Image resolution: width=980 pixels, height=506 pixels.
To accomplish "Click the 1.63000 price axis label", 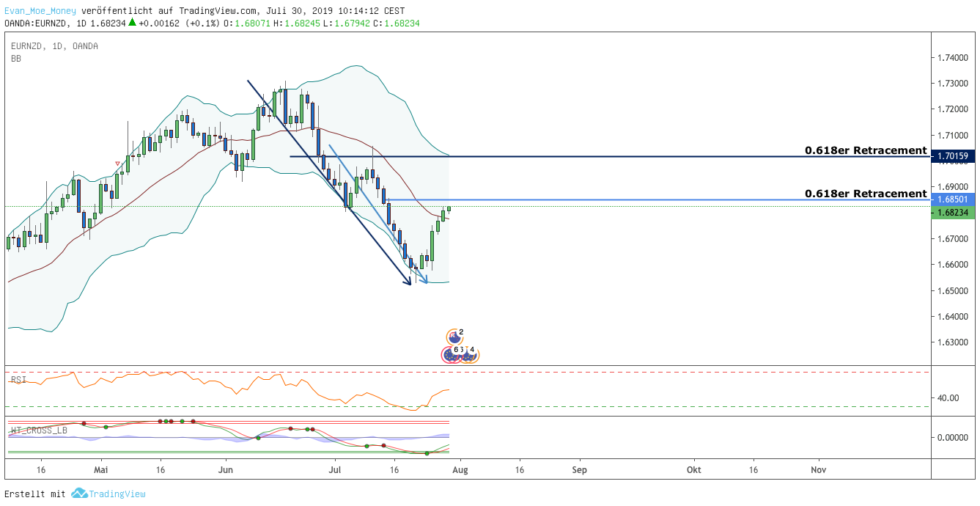I will [954, 342].
